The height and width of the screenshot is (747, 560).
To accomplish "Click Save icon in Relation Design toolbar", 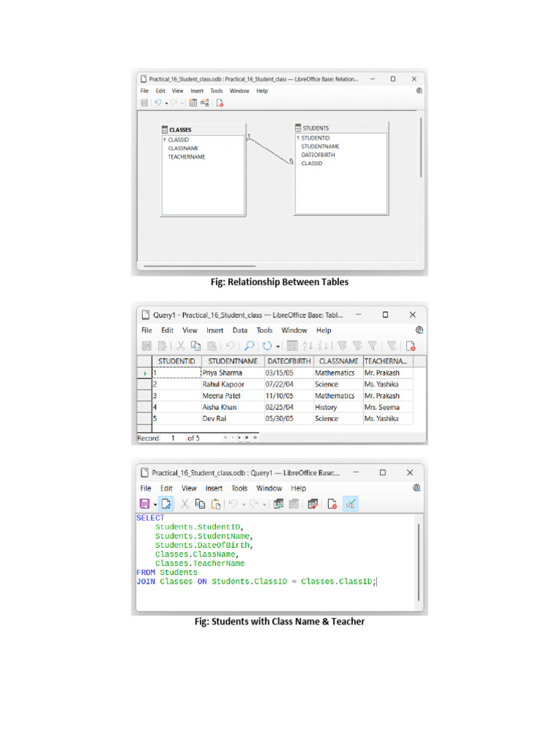I will [144, 103].
